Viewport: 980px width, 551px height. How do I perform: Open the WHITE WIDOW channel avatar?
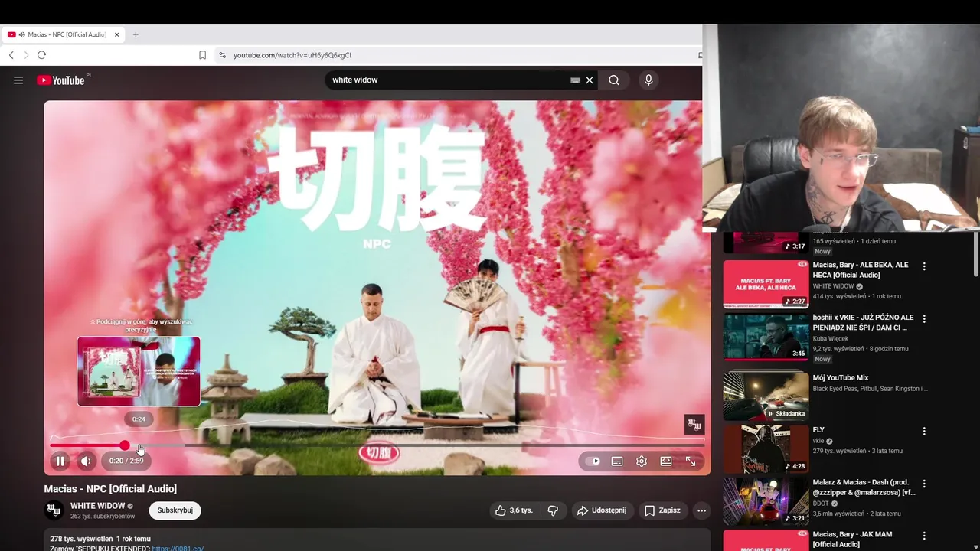pyautogui.click(x=54, y=510)
